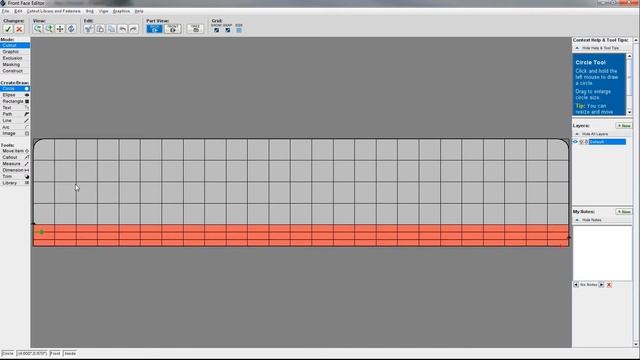Select the Arc draw tool
The width and height of the screenshot is (640, 360).
15,127
